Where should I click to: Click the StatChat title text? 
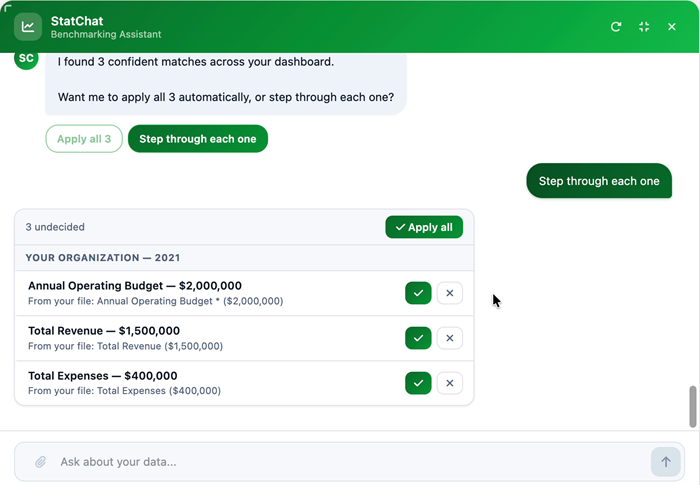point(77,21)
